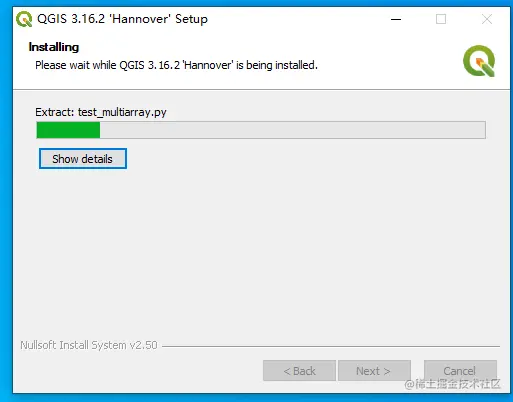
Task: Click the bold 'Installing' heading
Action: click(x=54, y=47)
